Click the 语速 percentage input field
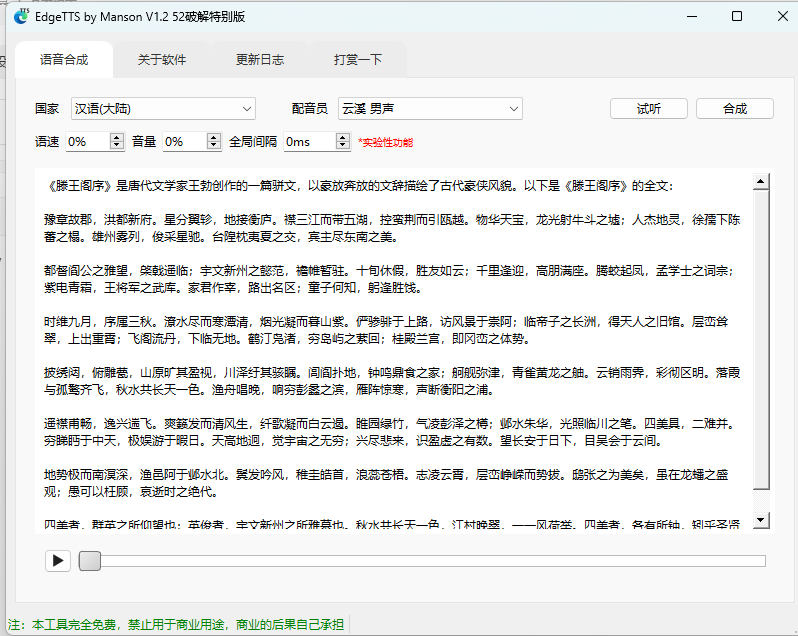This screenshot has width=798, height=636. coord(86,142)
